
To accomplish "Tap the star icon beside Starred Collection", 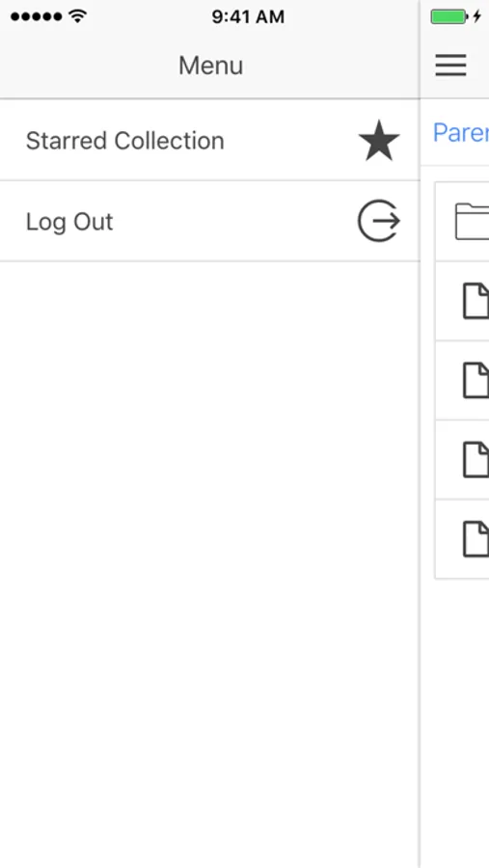I will 379,140.
